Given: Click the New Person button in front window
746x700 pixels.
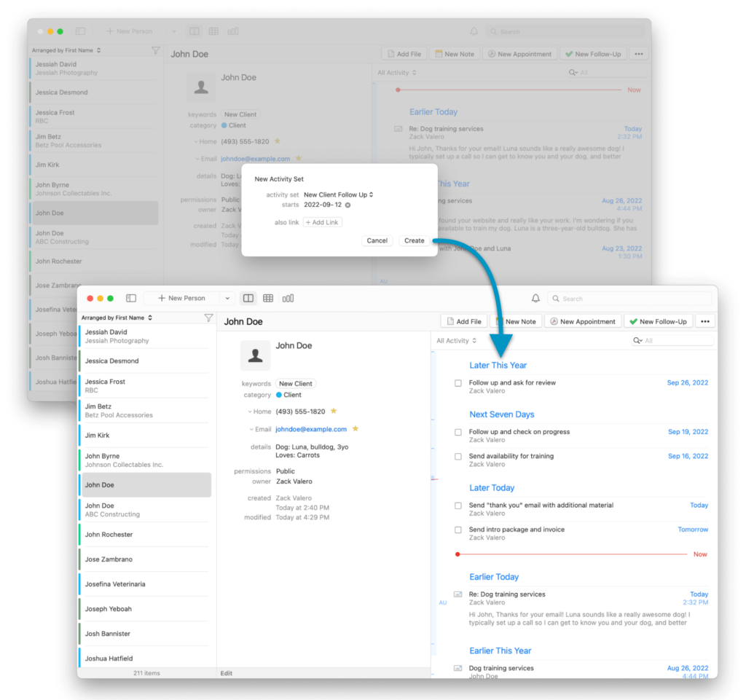Looking at the screenshot, I should click(x=181, y=298).
